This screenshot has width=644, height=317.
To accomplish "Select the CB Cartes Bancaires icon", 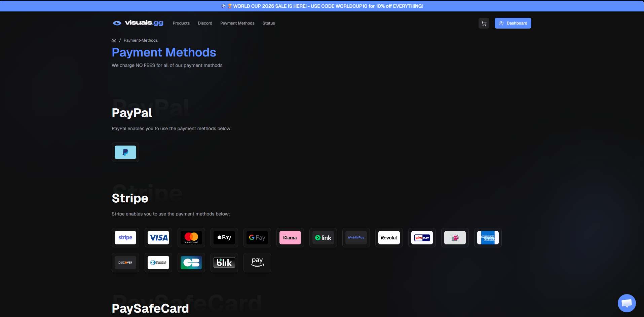I will click(191, 263).
